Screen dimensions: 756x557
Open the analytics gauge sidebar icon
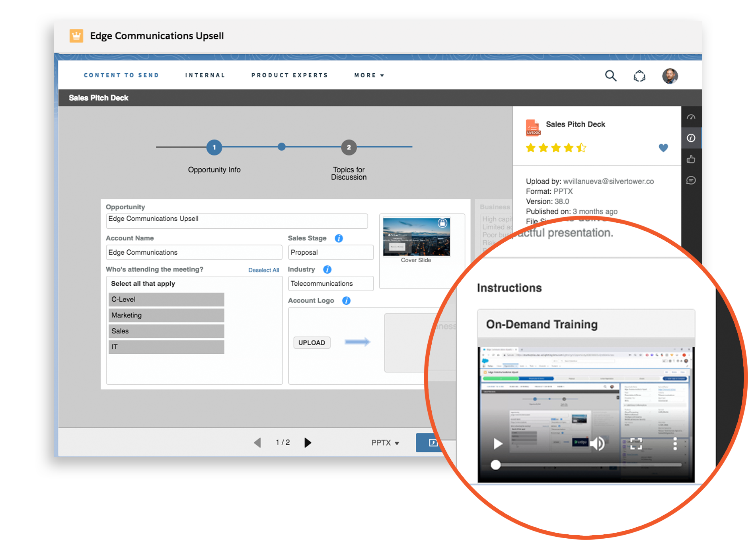coord(691,117)
